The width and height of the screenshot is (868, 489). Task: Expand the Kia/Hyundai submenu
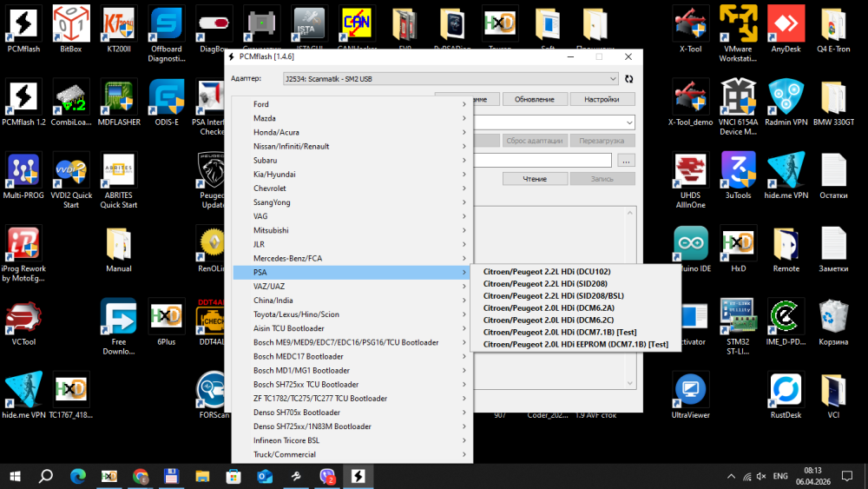(x=352, y=174)
